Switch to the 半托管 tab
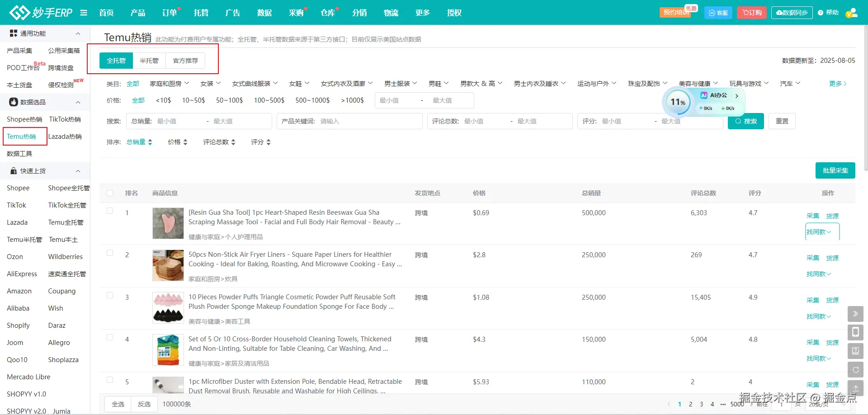The height and width of the screenshot is (415, 868). point(149,61)
